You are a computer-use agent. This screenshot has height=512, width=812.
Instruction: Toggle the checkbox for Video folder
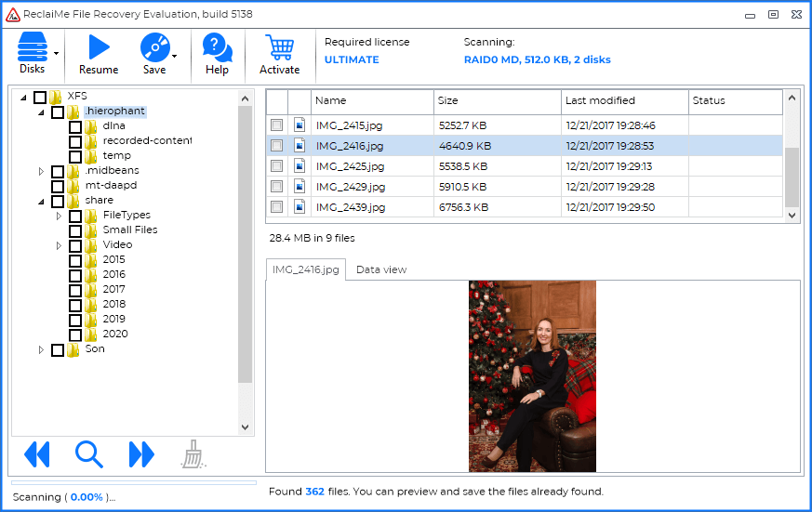pos(75,245)
